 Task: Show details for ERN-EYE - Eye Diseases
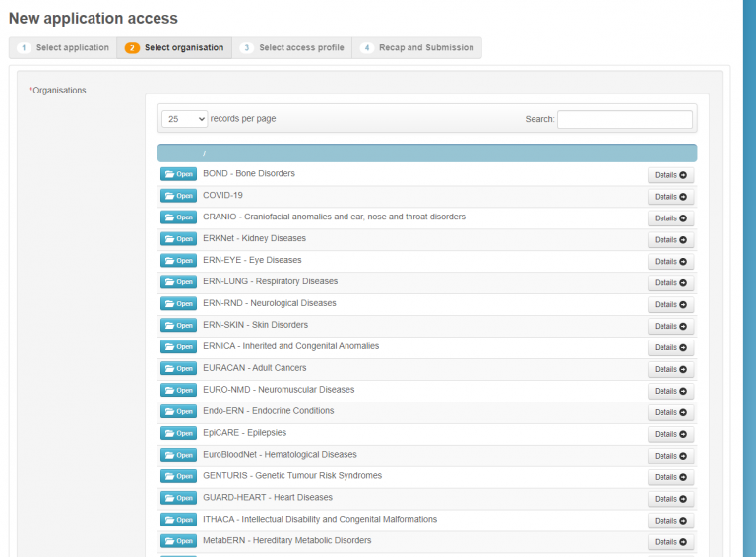[x=670, y=262]
